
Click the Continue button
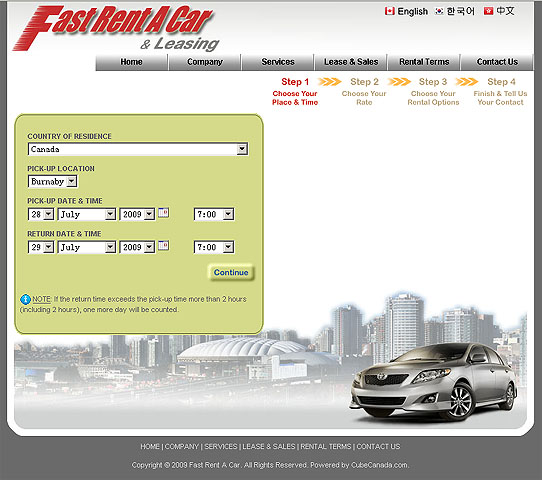click(231, 272)
